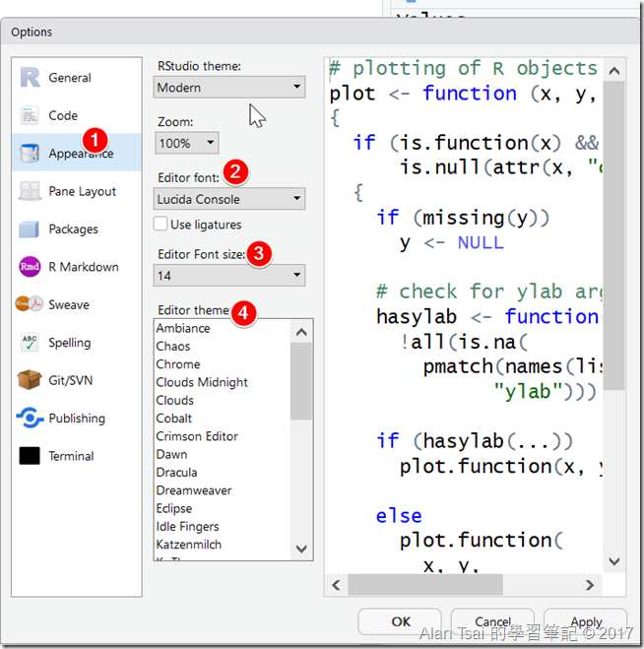This screenshot has width=644, height=649.
Task: Choose the Chrome editor theme
Action: (x=223, y=364)
